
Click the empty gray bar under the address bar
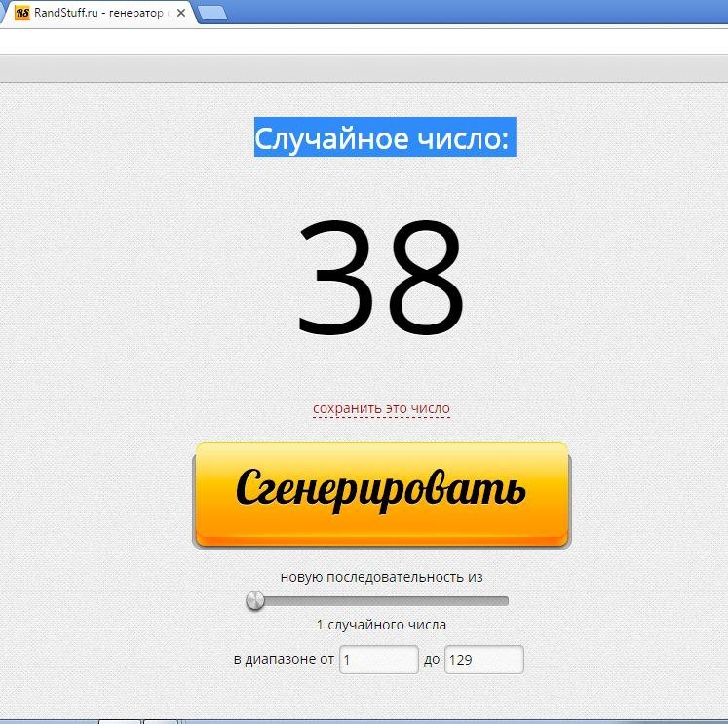coord(364,68)
